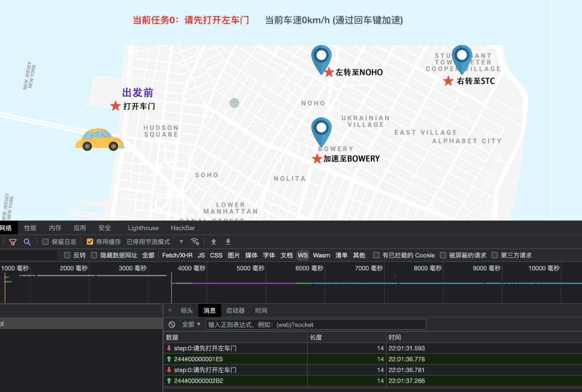582x392 pixels.
Task: Uncheck the 停用缓存 checkbox
Action: (x=90, y=242)
